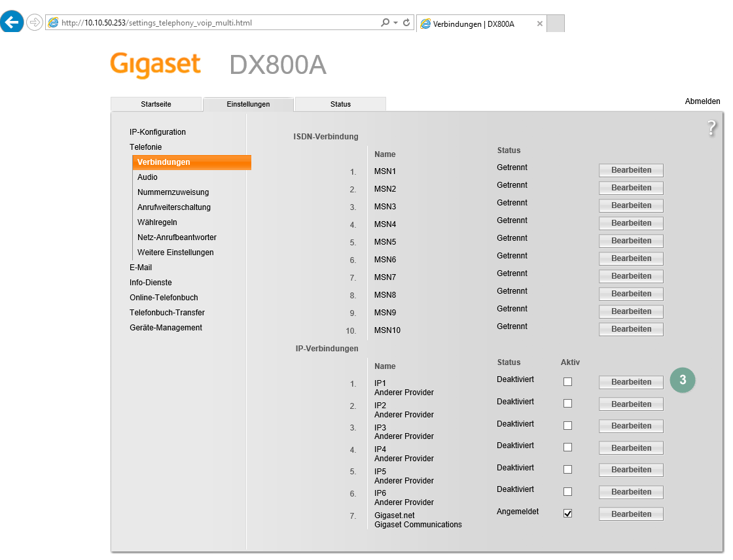Open address bar search dropdown arrow
733x560 pixels.
tap(395, 23)
